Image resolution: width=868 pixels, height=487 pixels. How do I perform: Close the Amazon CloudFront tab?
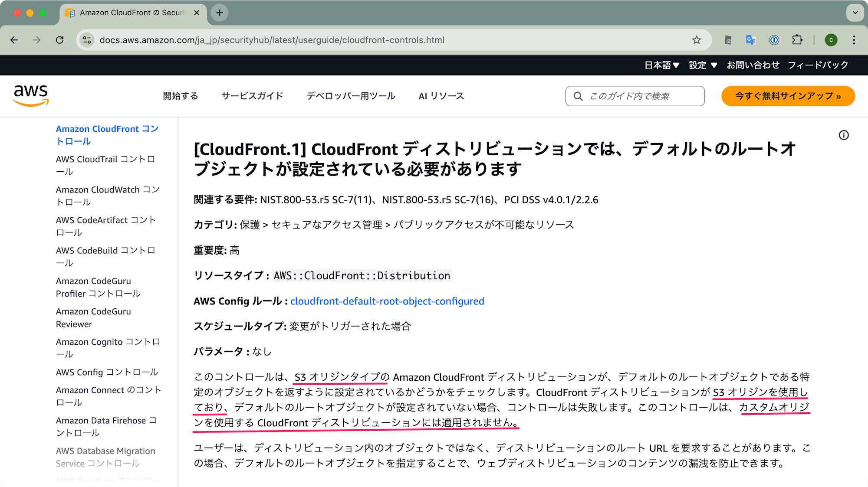tap(197, 13)
